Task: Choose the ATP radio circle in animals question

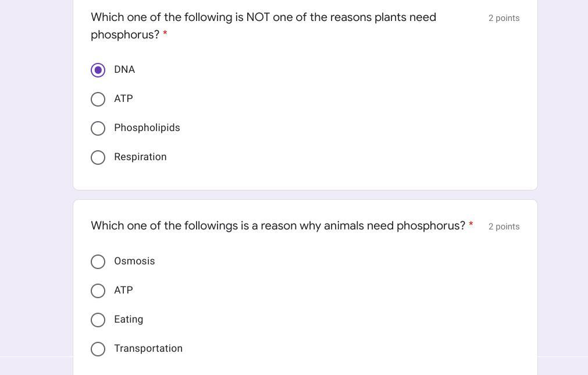Action: click(x=98, y=291)
